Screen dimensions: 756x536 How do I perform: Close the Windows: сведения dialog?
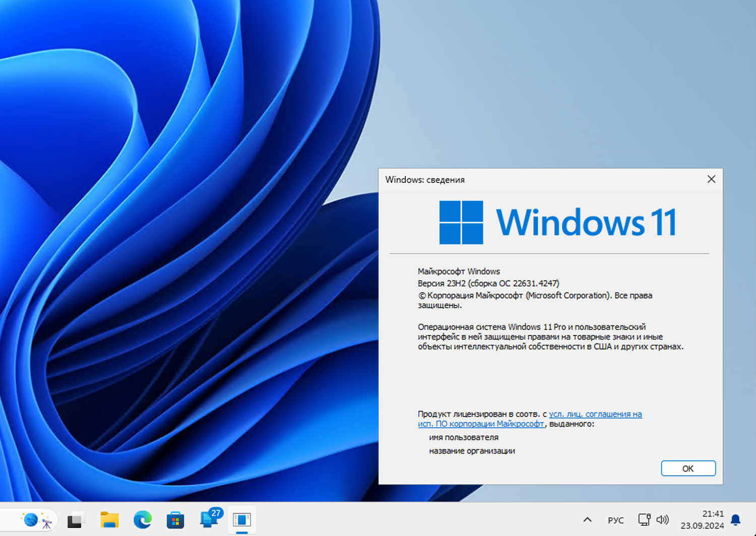coord(711,179)
